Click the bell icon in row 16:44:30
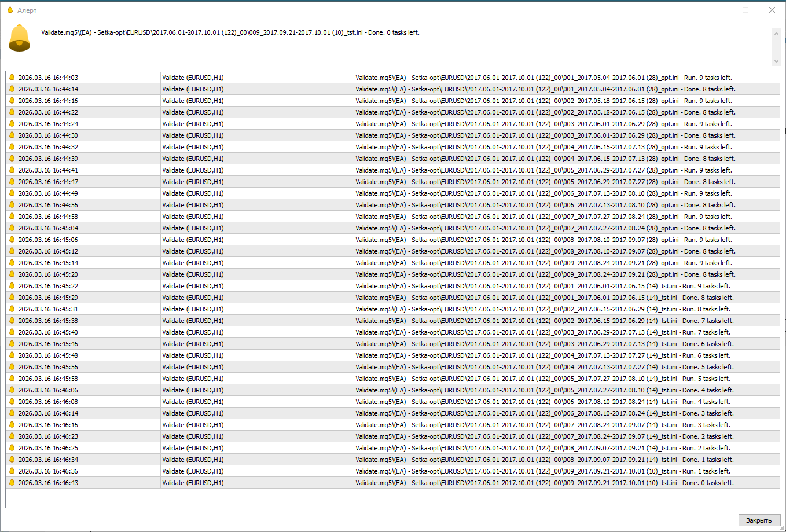The height and width of the screenshot is (532, 786). [x=12, y=135]
